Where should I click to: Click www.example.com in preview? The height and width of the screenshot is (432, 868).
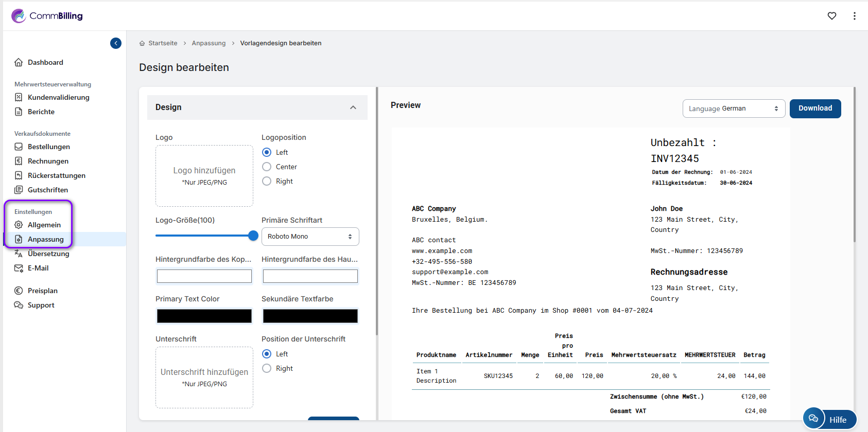click(x=442, y=251)
